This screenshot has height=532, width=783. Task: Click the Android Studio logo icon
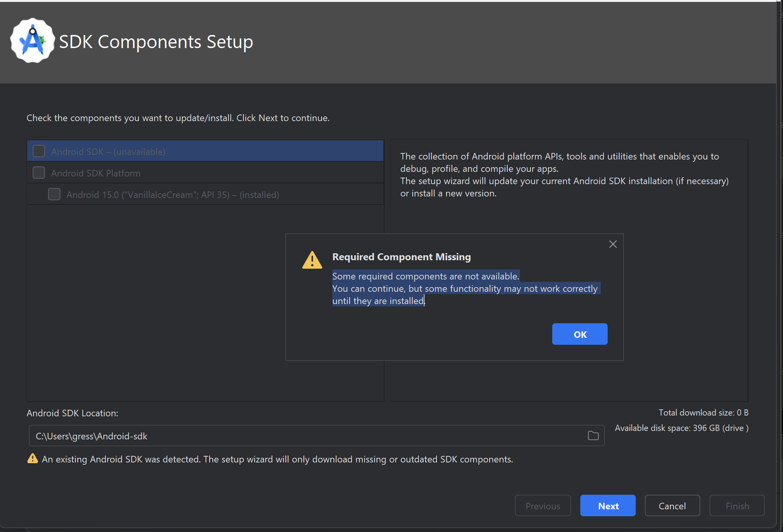click(33, 41)
